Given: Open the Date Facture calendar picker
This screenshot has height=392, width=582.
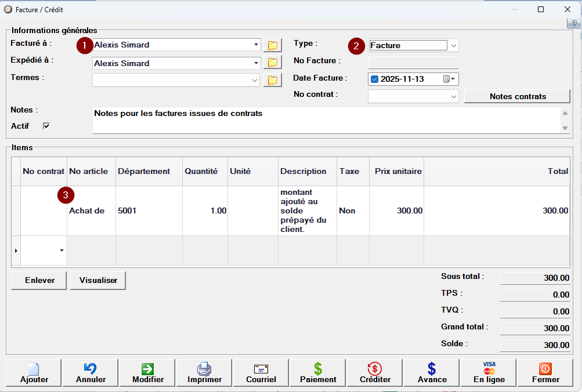Looking at the screenshot, I should (449, 79).
